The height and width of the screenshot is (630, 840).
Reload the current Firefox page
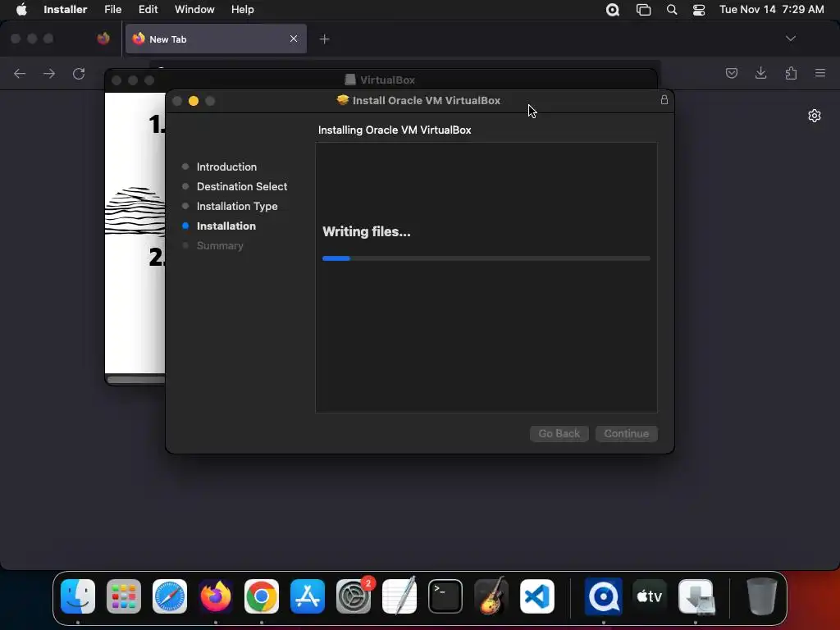pyautogui.click(x=79, y=73)
